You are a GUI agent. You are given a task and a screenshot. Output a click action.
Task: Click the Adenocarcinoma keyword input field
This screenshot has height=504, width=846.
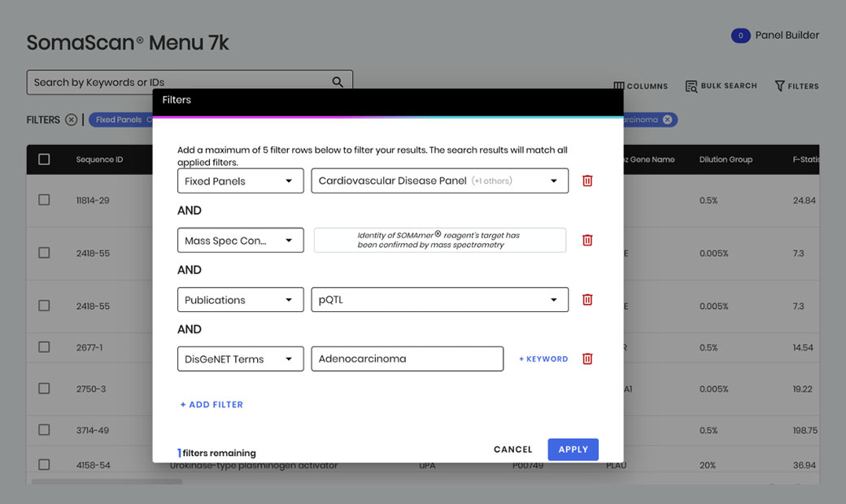407,358
